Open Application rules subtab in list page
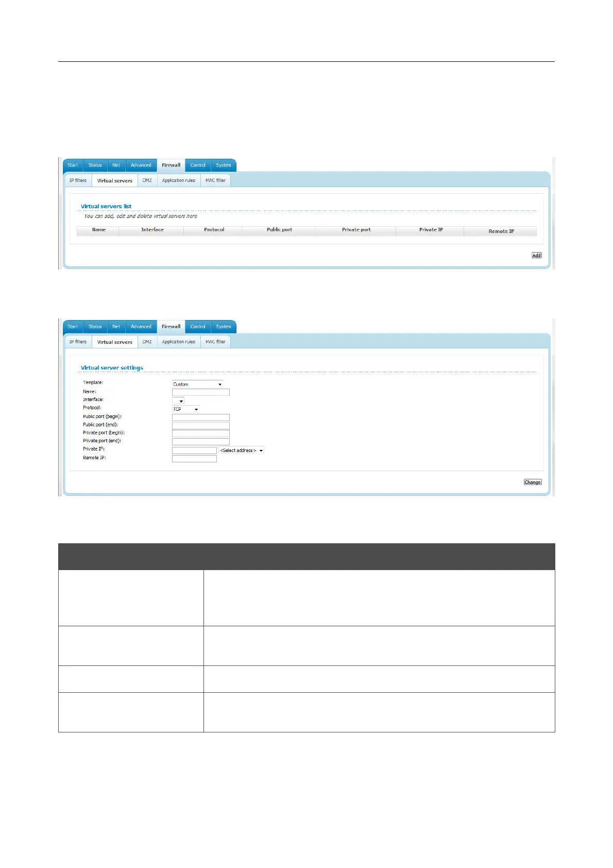 pyautogui.click(x=179, y=180)
